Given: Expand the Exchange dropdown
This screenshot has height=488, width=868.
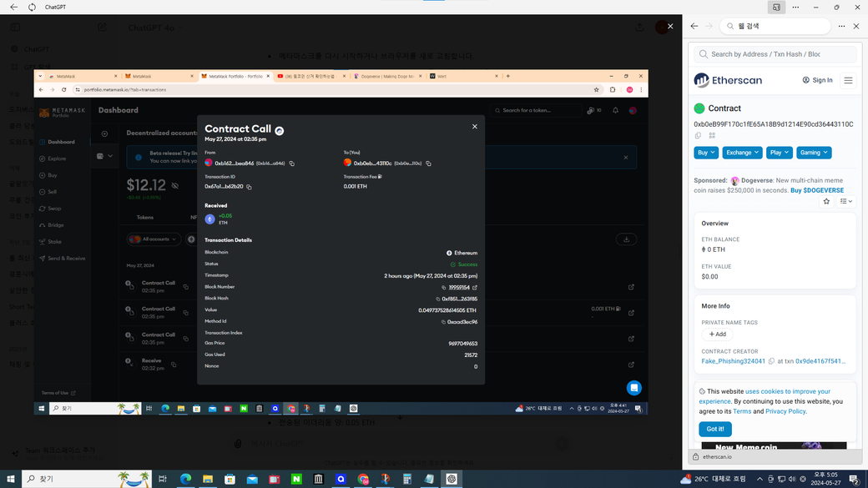Looking at the screenshot, I should coord(742,153).
